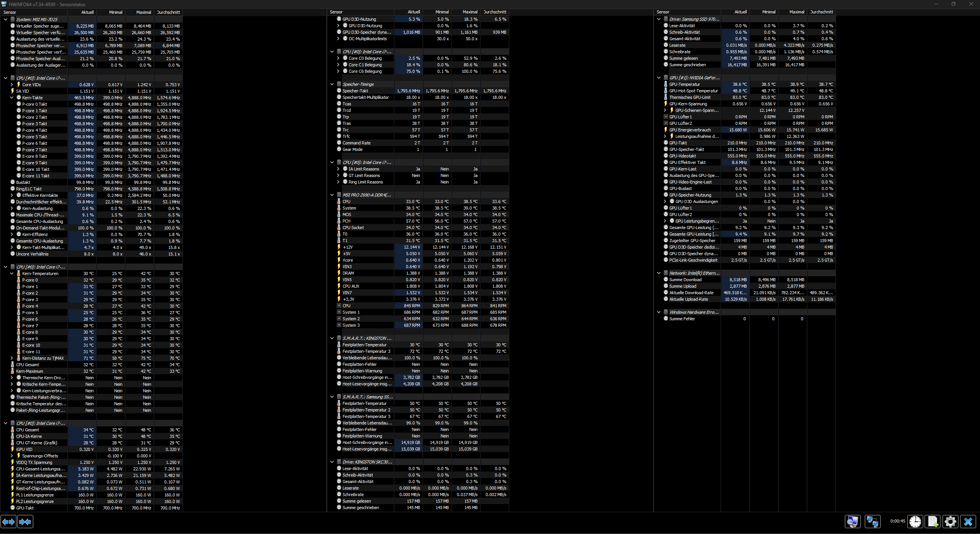The image size is (980, 534).
Task: Start sensor logging with the report-plus icon
Action: 932,521
